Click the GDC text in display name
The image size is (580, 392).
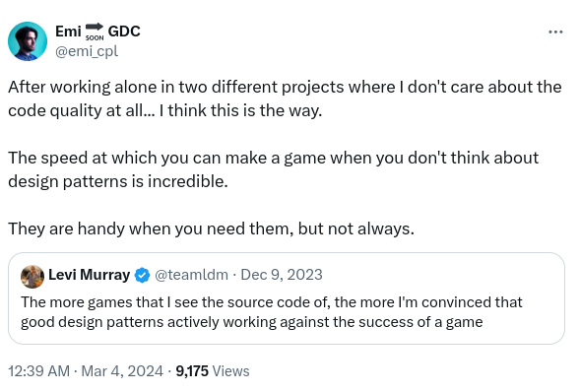pos(124,32)
